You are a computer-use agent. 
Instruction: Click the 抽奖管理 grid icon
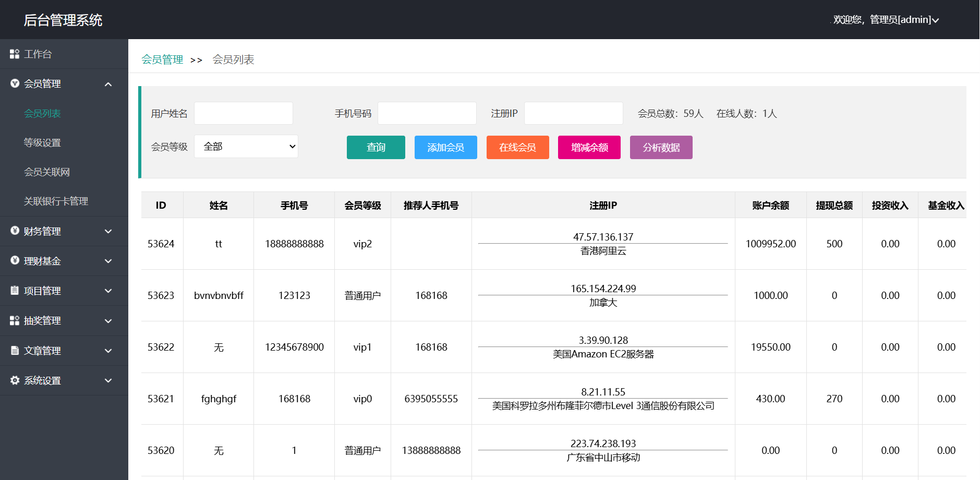[x=15, y=320]
